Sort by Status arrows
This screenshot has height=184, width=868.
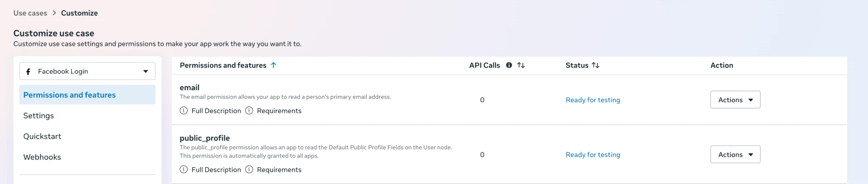tap(595, 65)
